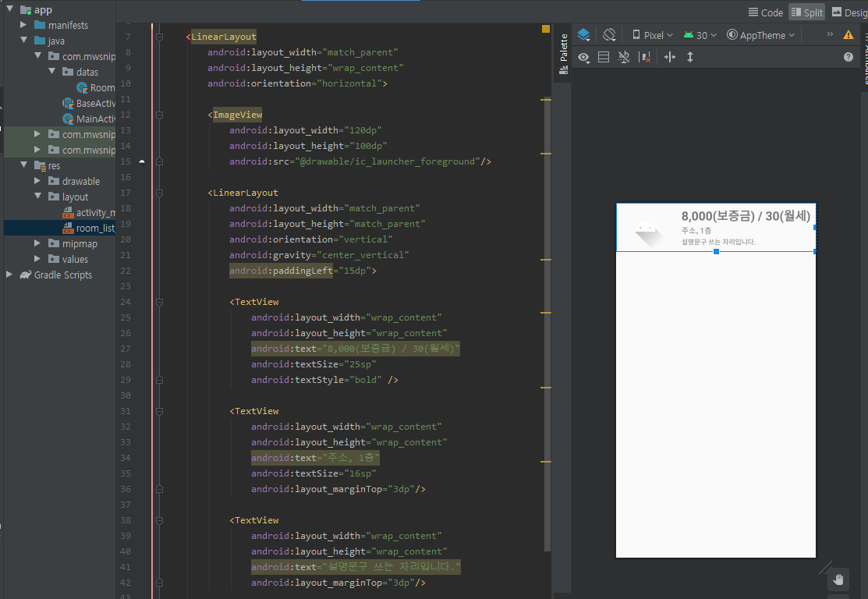Open design editor help question icon
This screenshot has height=599, width=868.
tap(848, 57)
